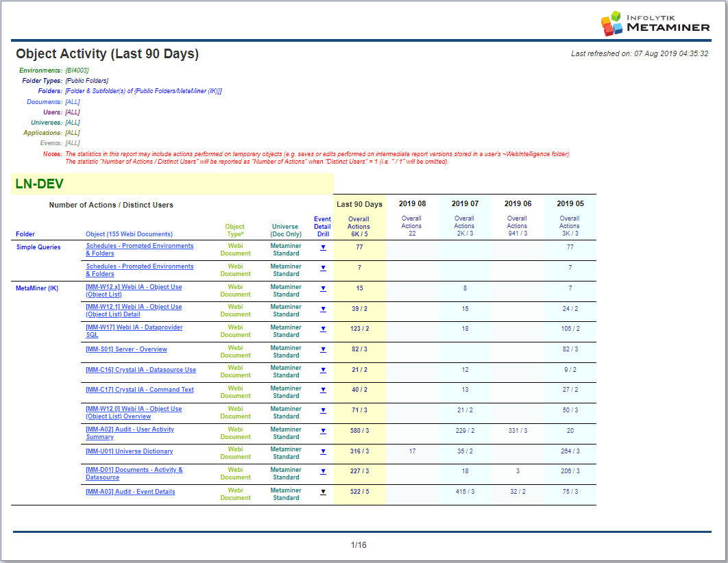Select the Simple Queries folder label
The height and width of the screenshot is (563, 728).
pyautogui.click(x=38, y=247)
